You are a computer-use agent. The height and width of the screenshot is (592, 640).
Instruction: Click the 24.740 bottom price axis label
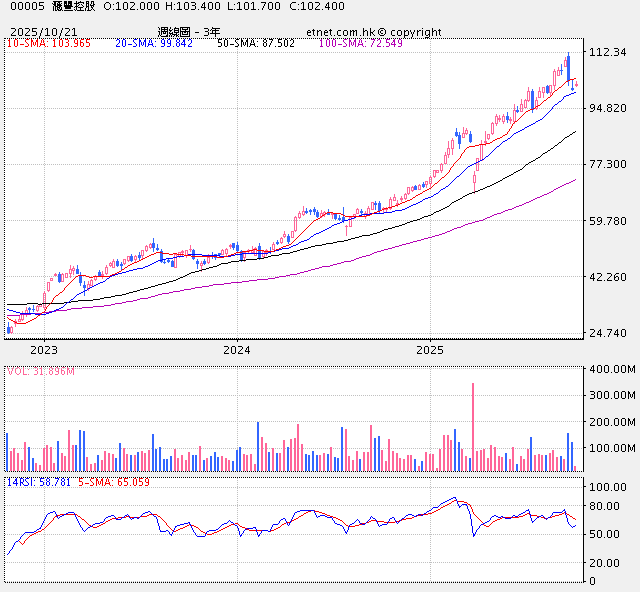[x=608, y=333]
